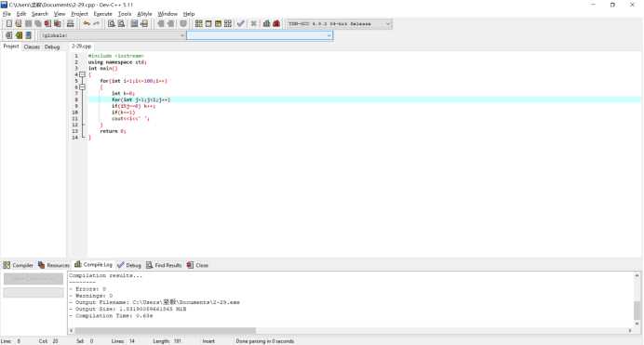Click the compile log horizontal scrollbar

tap(165, 330)
